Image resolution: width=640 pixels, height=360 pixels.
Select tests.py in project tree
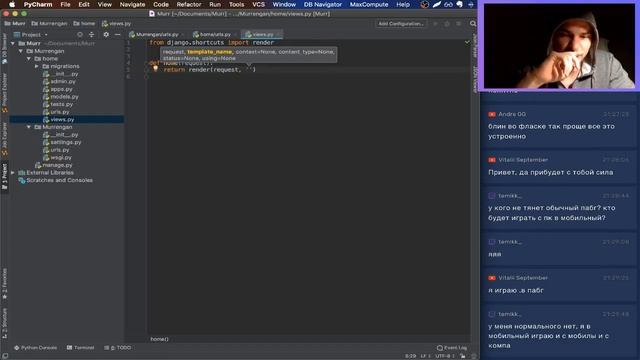pos(61,104)
